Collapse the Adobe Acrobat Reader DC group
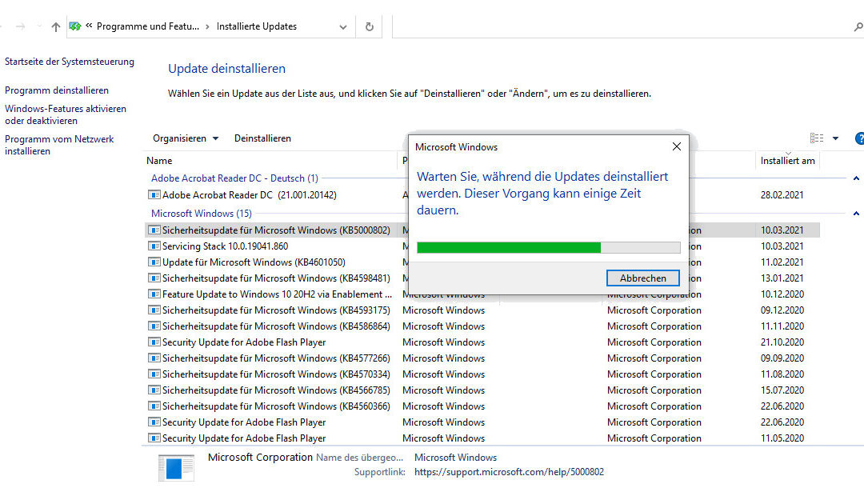The width and height of the screenshot is (864, 504). coord(856,178)
